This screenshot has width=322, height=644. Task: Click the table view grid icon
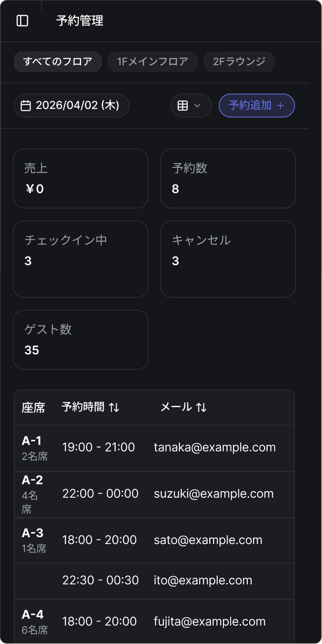[x=183, y=106]
